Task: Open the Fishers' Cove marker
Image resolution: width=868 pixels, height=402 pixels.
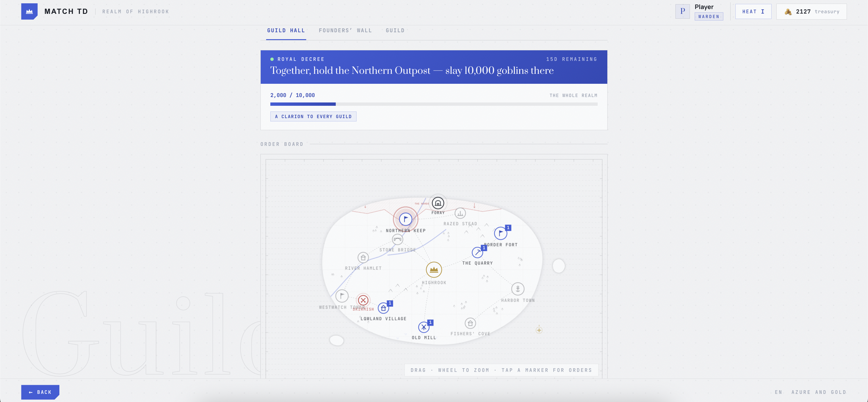Action: click(470, 323)
